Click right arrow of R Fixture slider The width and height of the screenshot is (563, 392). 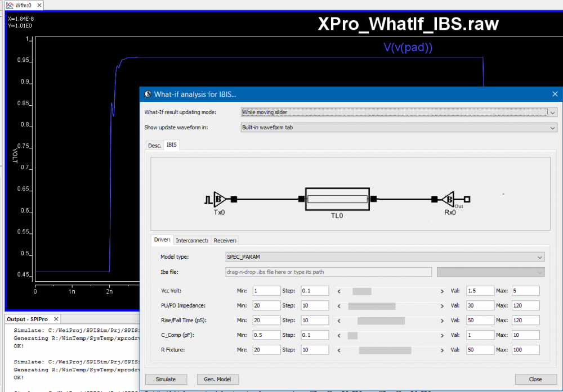tap(442, 350)
